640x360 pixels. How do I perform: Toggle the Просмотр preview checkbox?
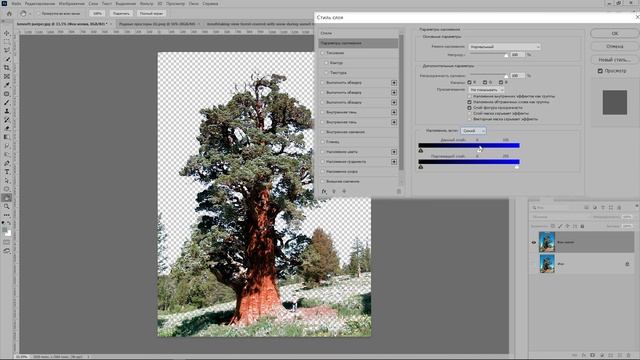pyautogui.click(x=600, y=71)
